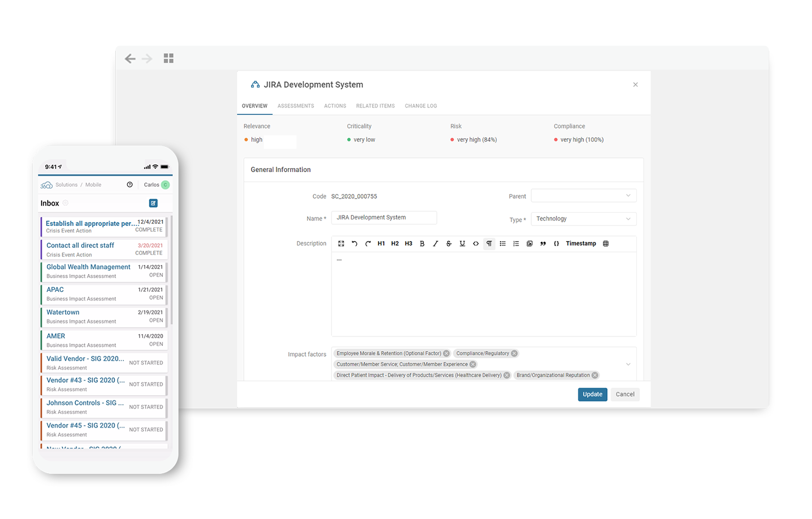The image size is (812, 519).
Task: Open Vendor #43 - SIG 2020 item
Action: (x=104, y=384)
